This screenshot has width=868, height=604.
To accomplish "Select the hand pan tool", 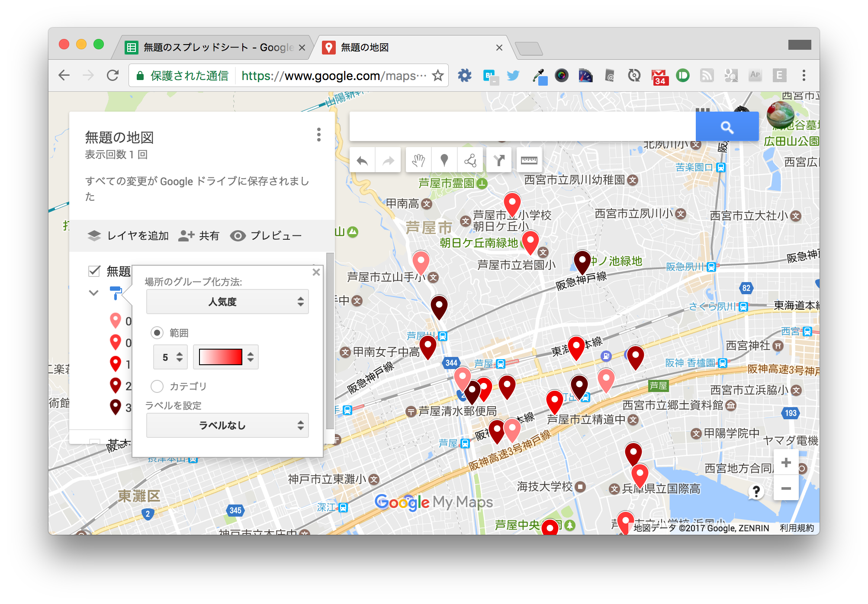I will (418, 161).
